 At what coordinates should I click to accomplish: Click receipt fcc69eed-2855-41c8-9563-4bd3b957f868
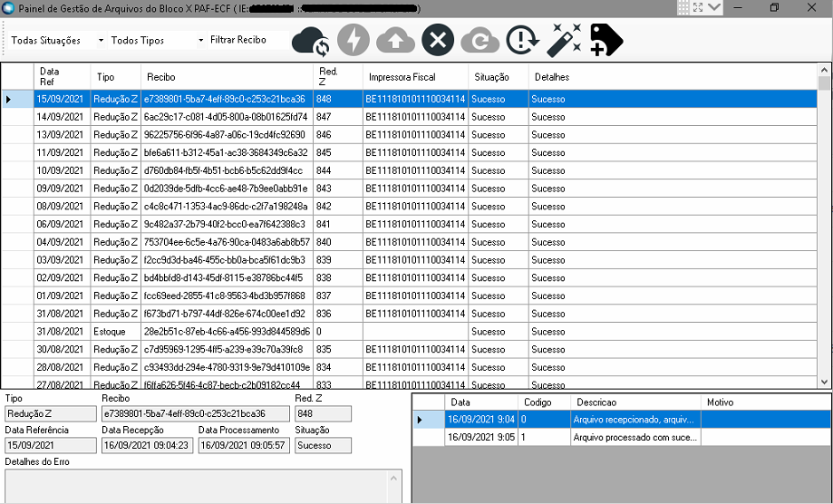225,296
